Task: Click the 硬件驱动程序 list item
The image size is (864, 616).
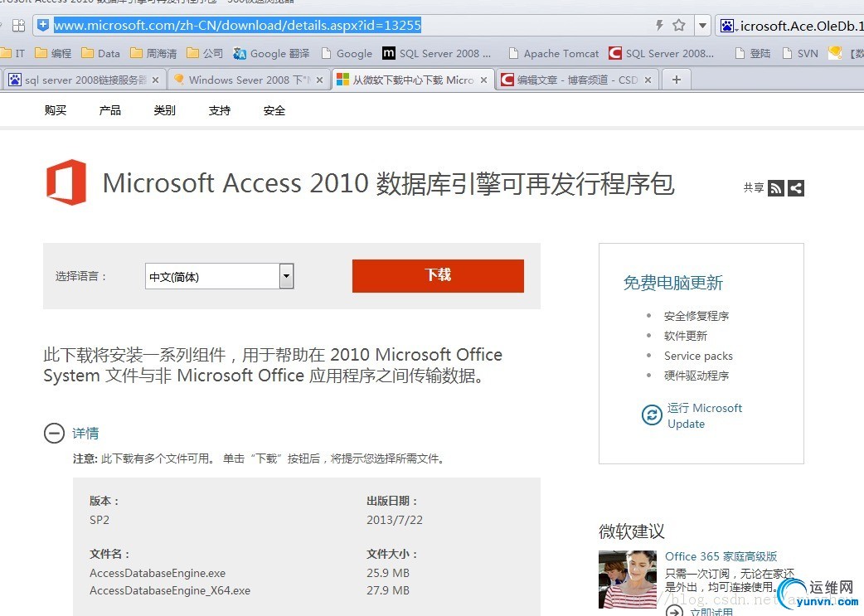Action: tap(697, 376)
